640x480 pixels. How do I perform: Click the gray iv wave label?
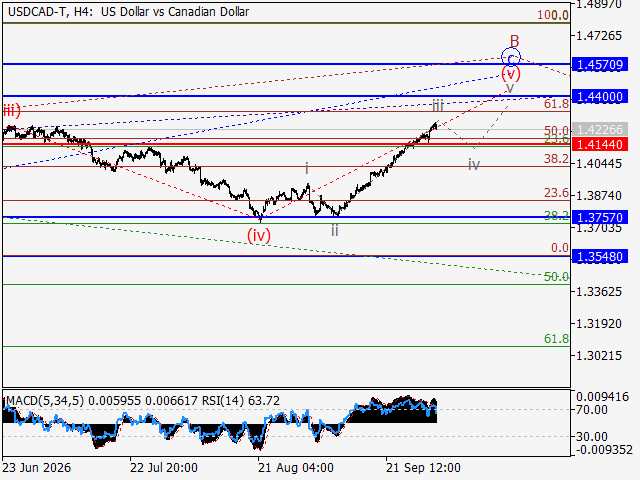pos(473,164)
